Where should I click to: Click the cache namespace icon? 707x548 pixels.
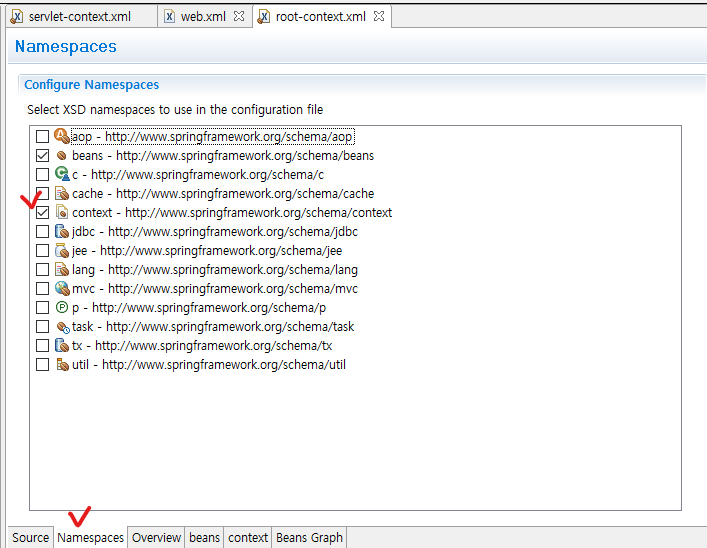click(x=60, y=194)
